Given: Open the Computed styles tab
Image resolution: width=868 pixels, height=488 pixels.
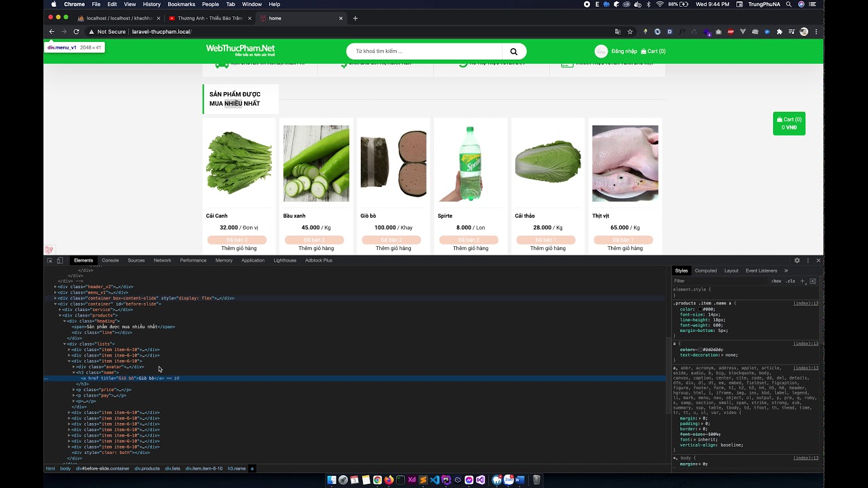Looking at the screenshot, I should click(x=705, y=270).
